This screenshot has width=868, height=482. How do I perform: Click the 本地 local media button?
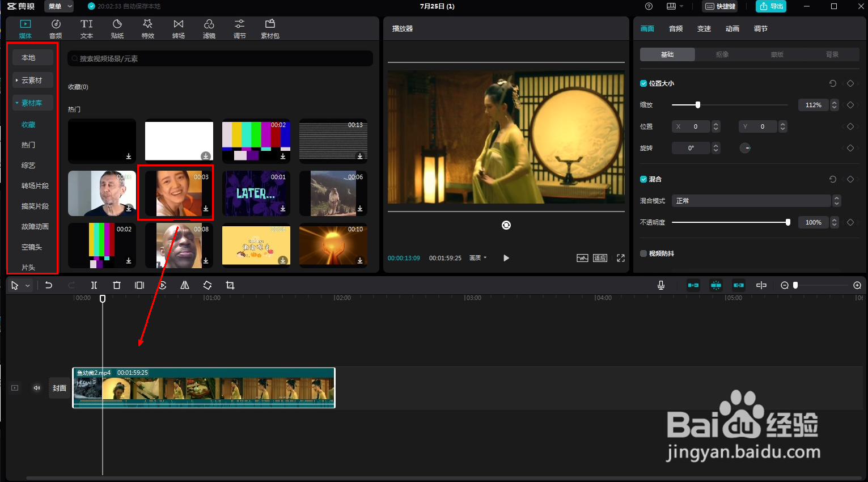[33, 57]
